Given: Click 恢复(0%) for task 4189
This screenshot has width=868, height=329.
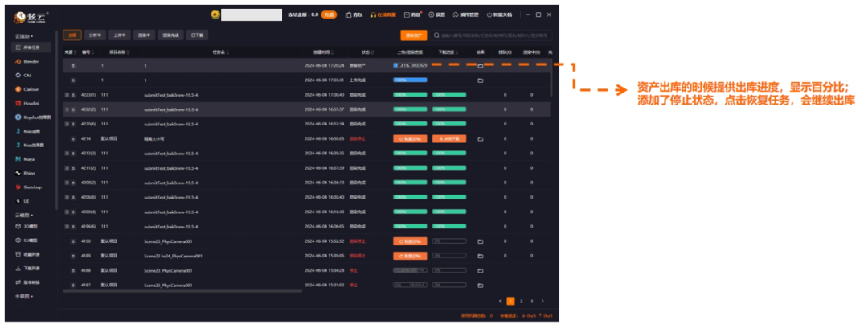Looking at the screenshot, I should pyautogui.click(x=410, y=256).
